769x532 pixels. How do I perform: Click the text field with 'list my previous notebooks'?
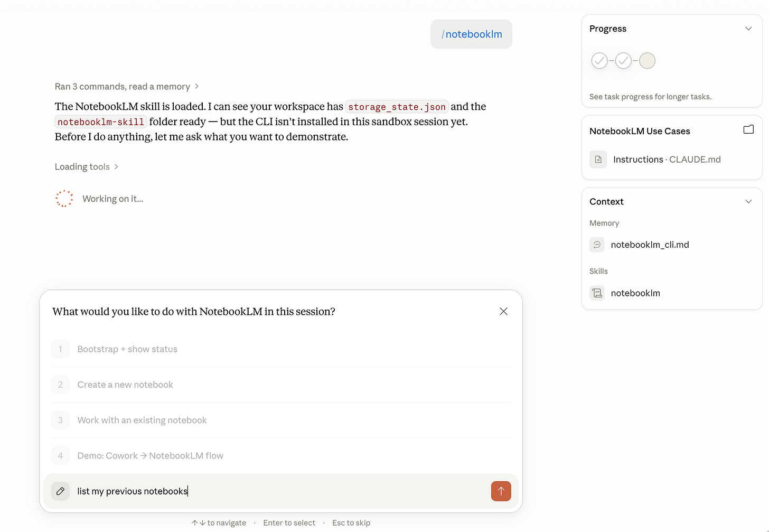280,491
